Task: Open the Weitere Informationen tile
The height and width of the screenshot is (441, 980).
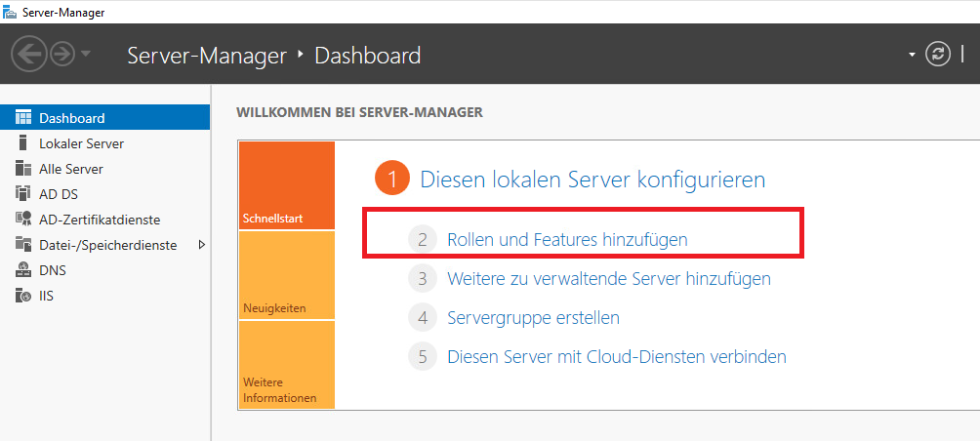Action: pos(286,365)
